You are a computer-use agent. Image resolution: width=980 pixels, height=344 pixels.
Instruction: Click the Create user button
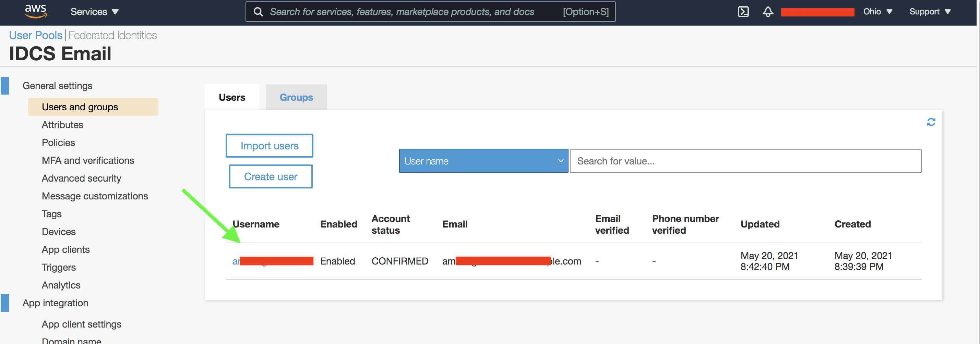271,176
